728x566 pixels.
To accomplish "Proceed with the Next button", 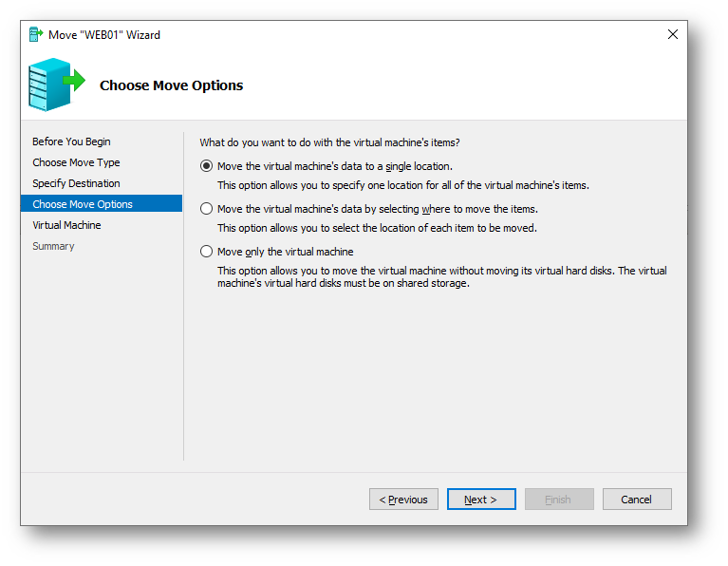I will click(x=481, y=500).
